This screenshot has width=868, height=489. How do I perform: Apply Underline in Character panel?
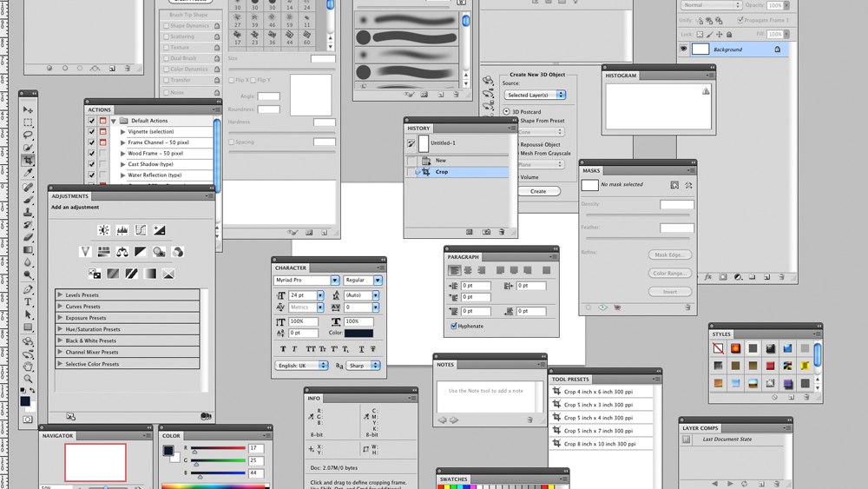361,349
